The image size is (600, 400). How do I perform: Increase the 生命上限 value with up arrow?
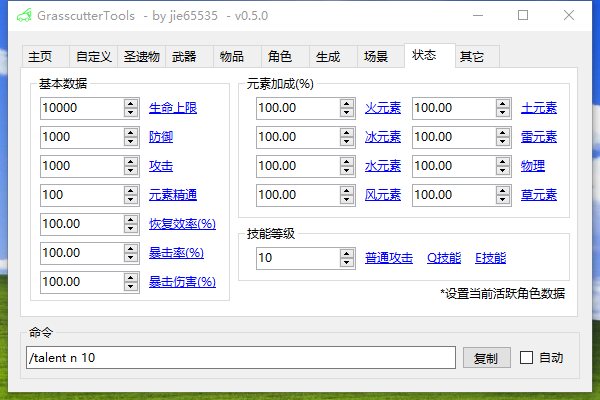point(131,103)
